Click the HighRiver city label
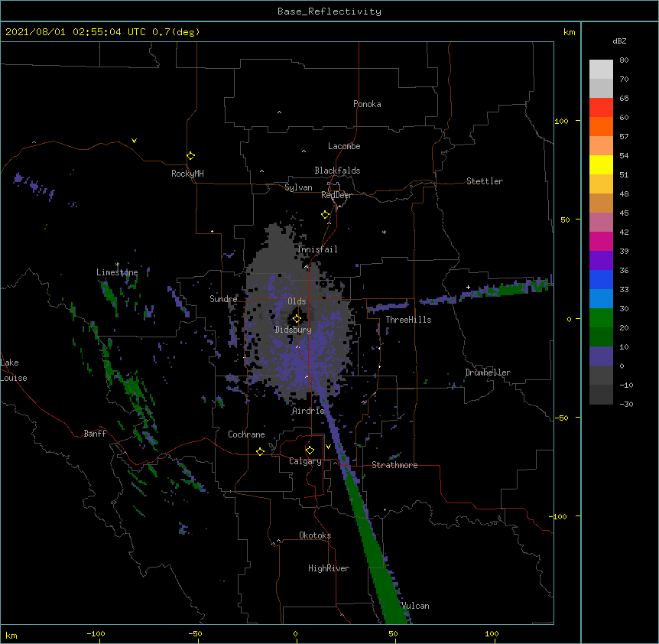659x644 pixels. coord(329,568)
